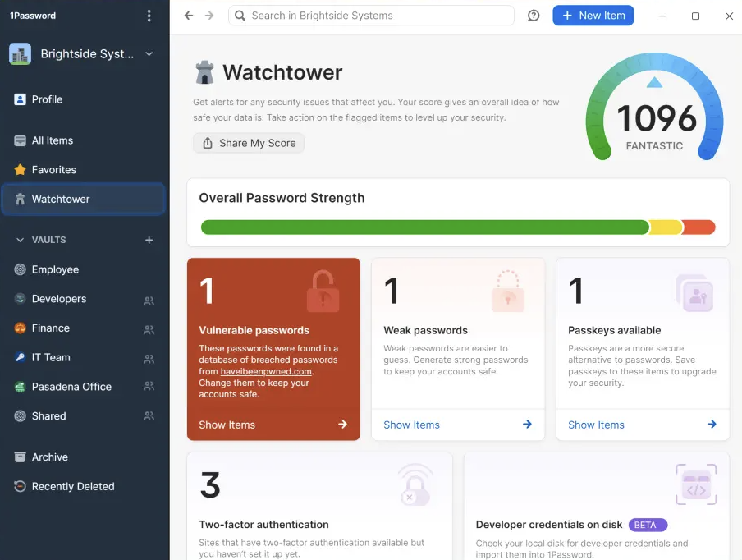Open All Items in the sidebar
Screen dimensions: 742x560
pos(84,140)
